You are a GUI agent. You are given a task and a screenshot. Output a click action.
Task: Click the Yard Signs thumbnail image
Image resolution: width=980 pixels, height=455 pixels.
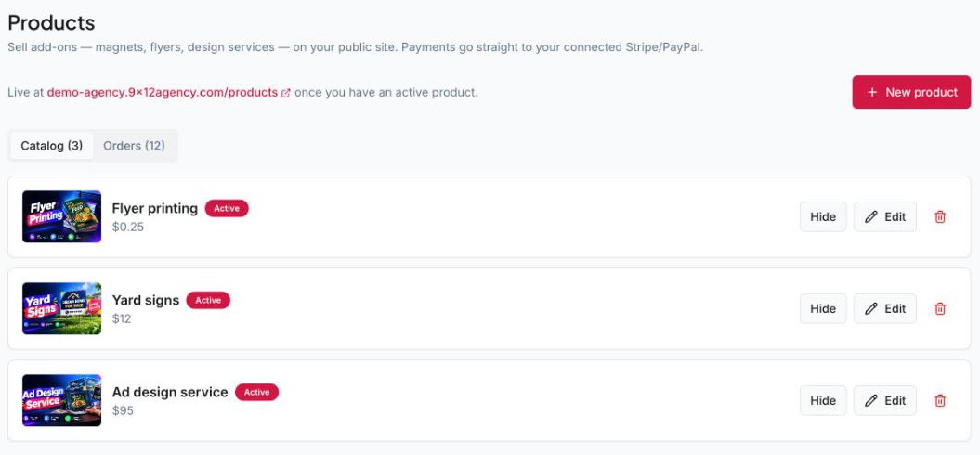[62, 308]
